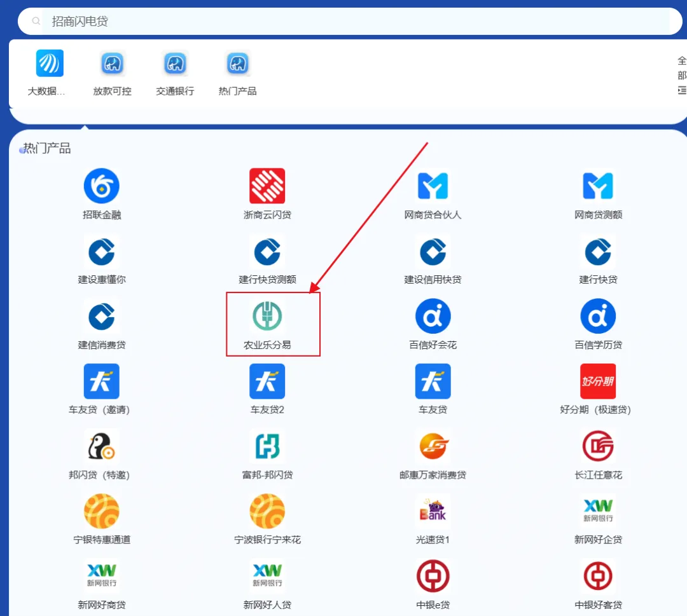Screen dimensions: 687x616
Task: Open the 百信学历贷 product icon
Action: [598, 316]
